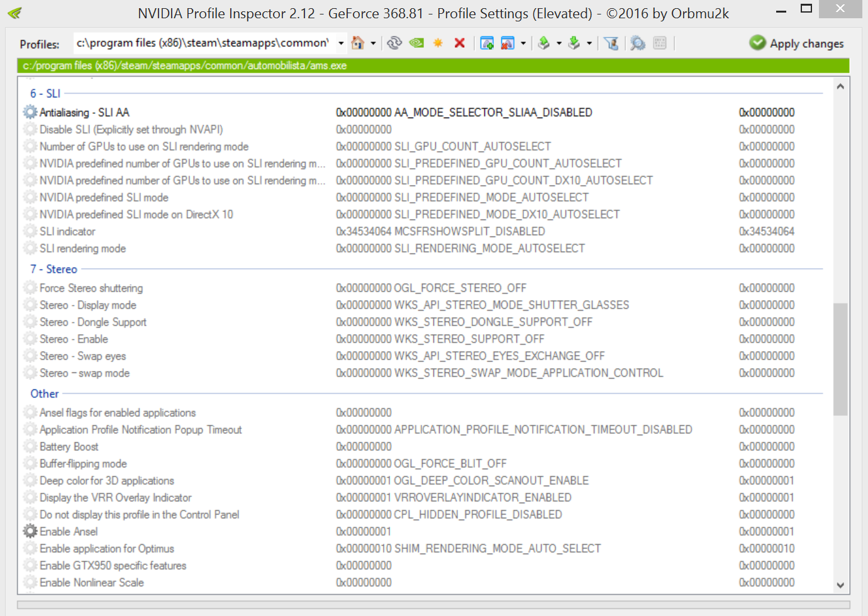Click value SLI_RENDERING_MODE_AUTOSELECT
The width and height of the screenshot is (868, 616).
click(489, 248)
